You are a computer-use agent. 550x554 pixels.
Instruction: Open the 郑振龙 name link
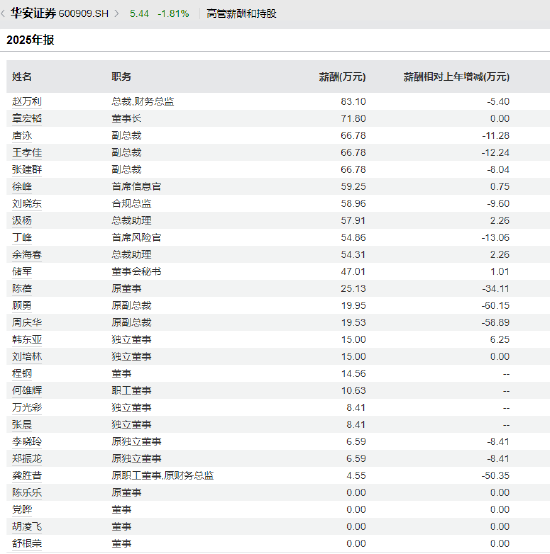click(27, 459)
